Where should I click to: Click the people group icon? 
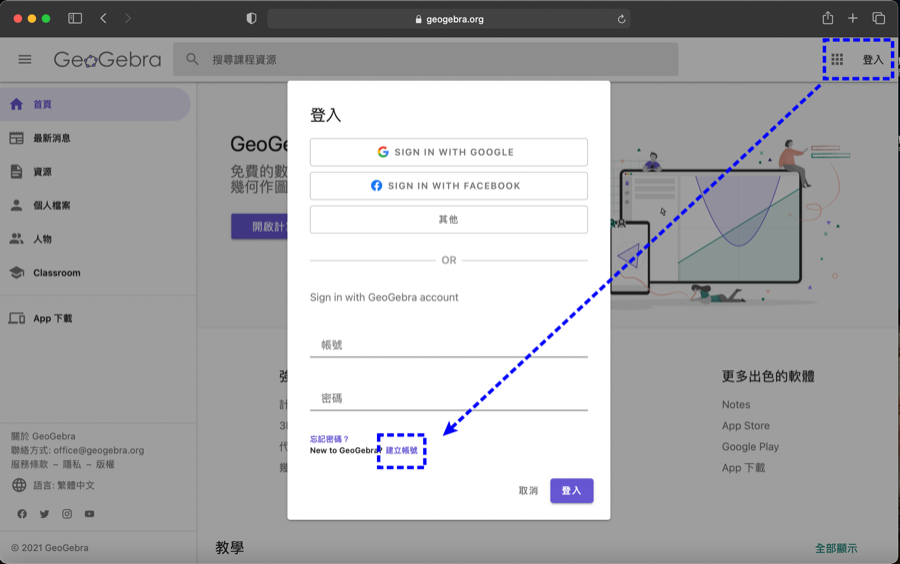[17, 239]
